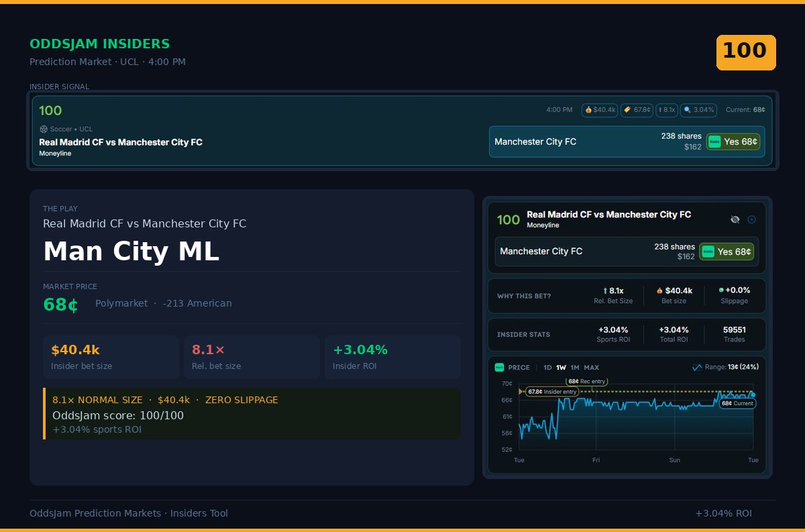
Task: Click Yes 68¢ button in detail card
Action: (727, 252)
